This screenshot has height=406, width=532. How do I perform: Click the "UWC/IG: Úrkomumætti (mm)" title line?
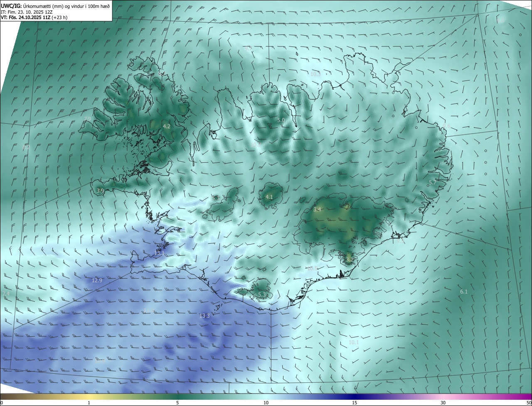[55, 6]
